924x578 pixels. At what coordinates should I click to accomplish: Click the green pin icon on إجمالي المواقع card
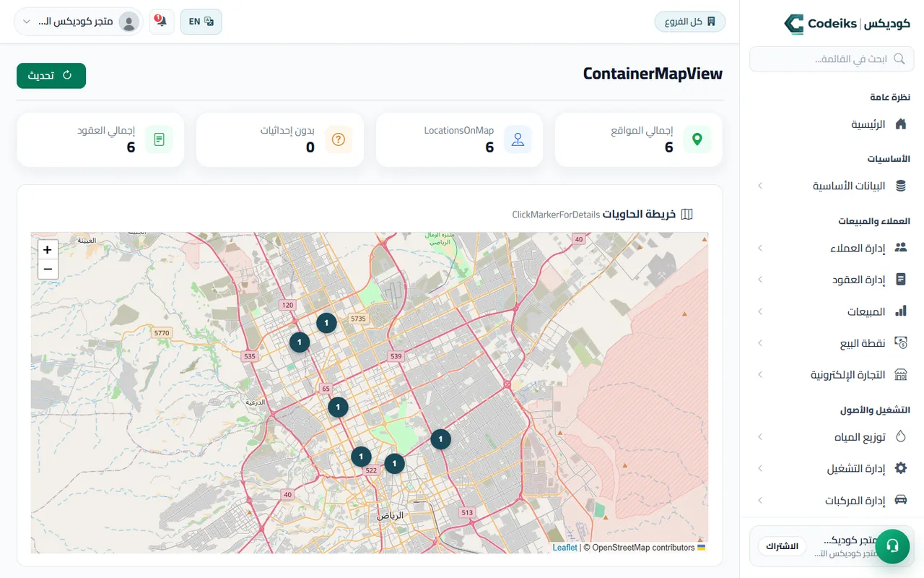tap(697, 139)
